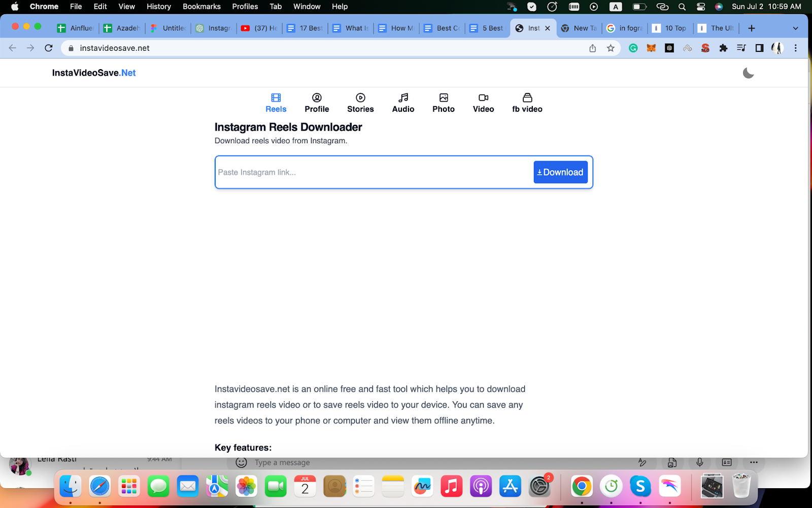Open the Profiles menu
The width and height of the screenshot is (812, 508).
[245, 7]
